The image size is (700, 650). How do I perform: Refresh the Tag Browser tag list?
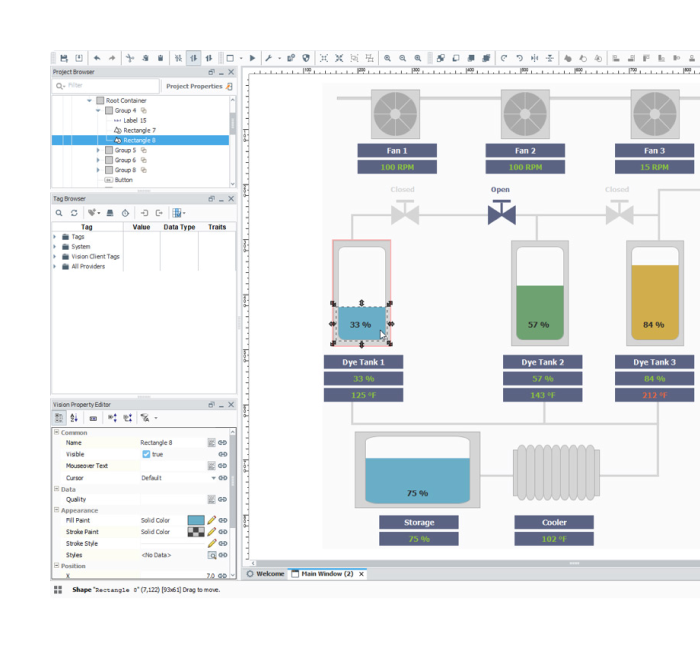74,213
